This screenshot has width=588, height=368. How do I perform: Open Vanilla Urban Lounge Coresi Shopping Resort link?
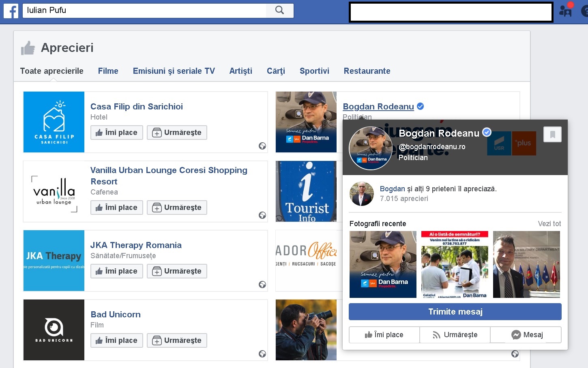(x=169, y=176)
